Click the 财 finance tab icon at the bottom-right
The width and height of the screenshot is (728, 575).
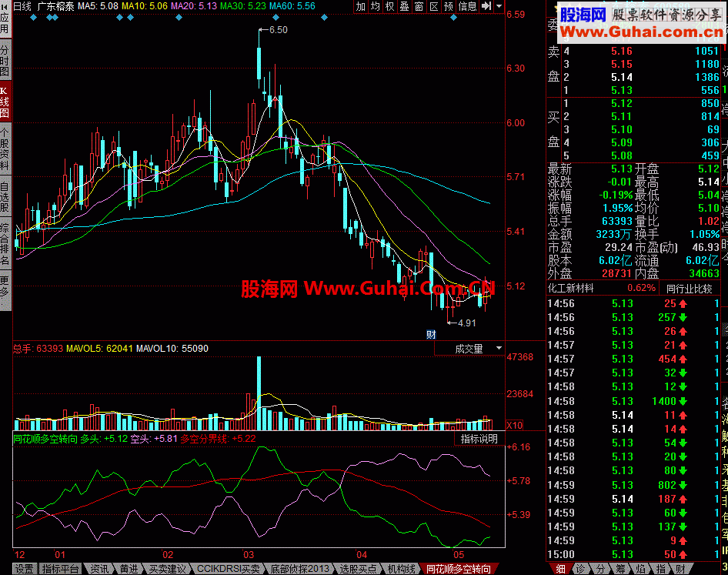pyautogui.click(x=680, y=569)
